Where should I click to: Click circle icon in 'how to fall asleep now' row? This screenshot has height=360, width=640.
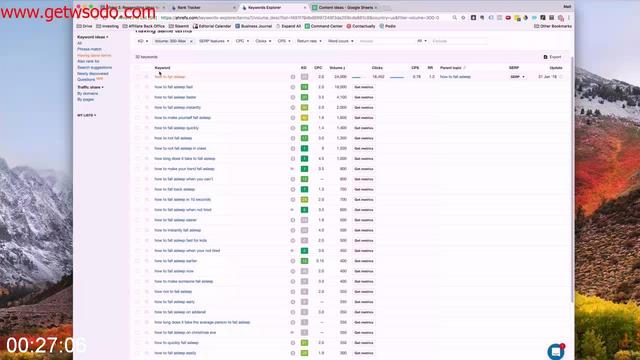(293, 271)
